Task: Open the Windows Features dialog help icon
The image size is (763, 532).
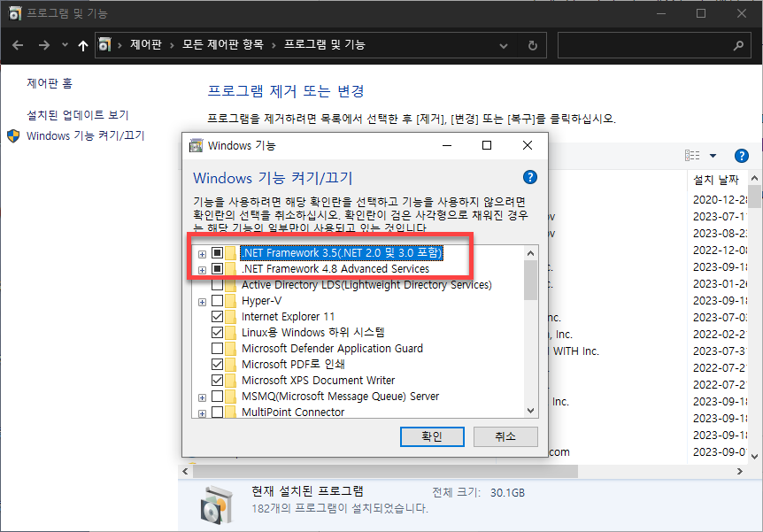Action: point(529,177)
